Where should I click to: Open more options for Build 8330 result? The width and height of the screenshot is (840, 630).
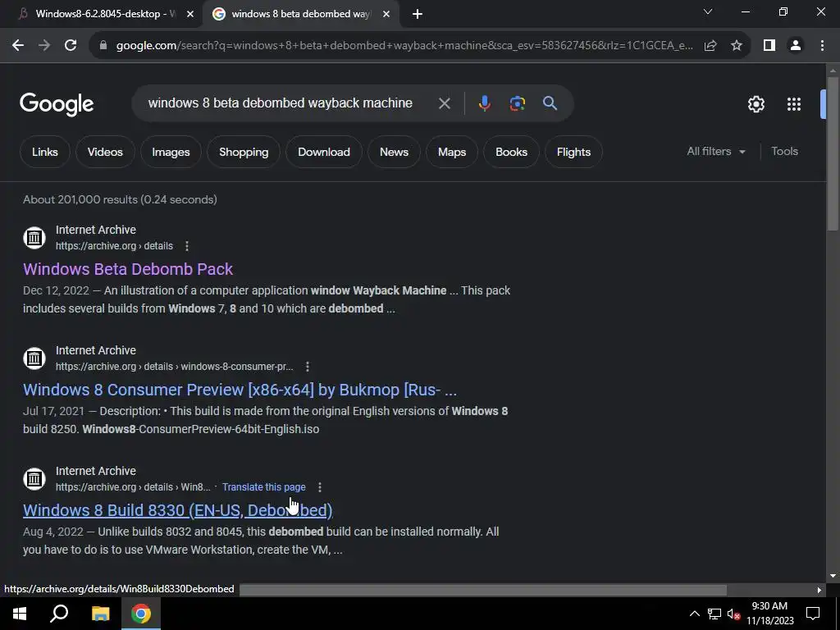(x=319, y=487)
